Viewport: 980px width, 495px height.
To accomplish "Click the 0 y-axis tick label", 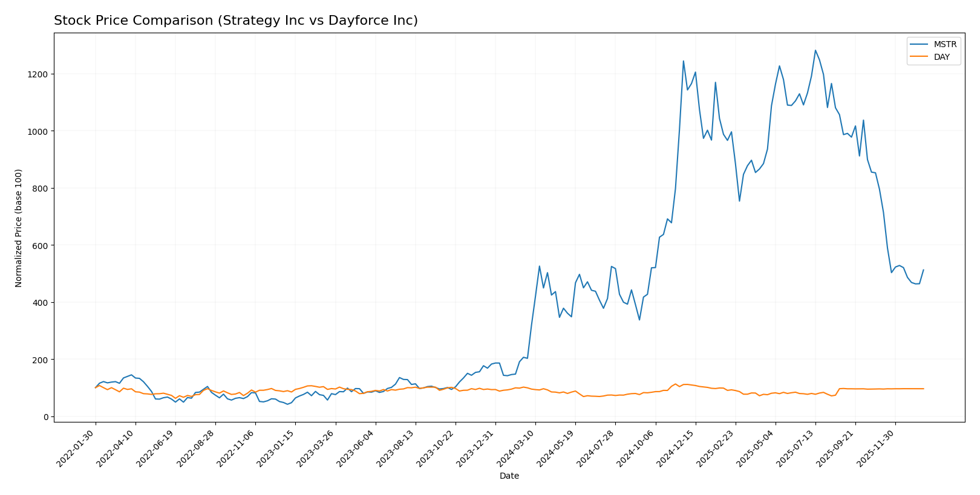I will [45, 416].
